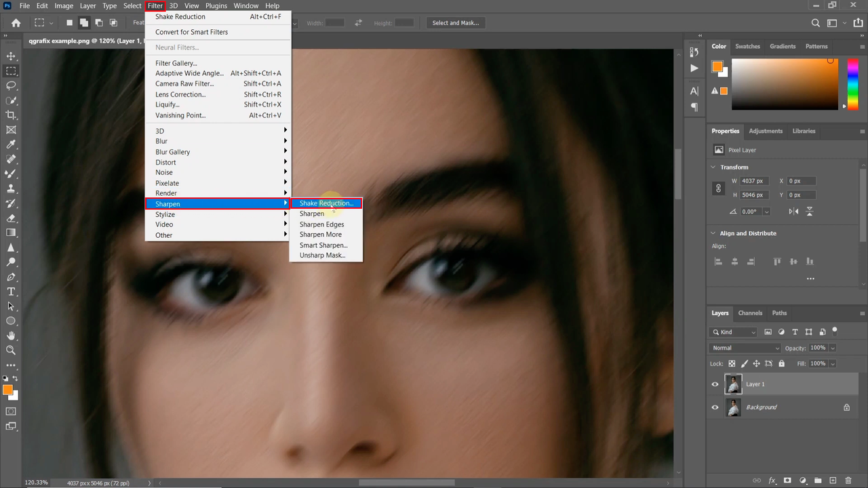
Task: Flip horizontal in the Transform section
Action: [793, 211]
